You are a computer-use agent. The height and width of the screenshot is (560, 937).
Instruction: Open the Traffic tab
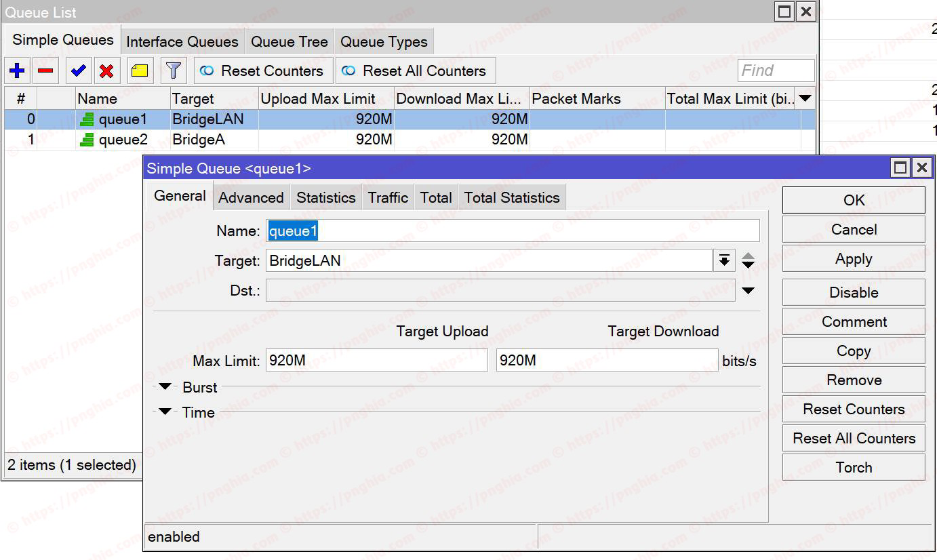(x=388, y=197)
